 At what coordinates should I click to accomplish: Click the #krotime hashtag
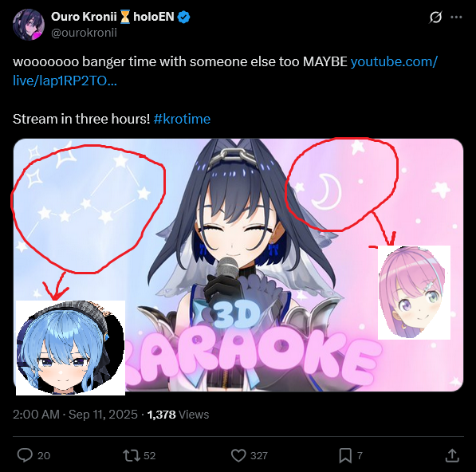pyautogui.click(x=182, y=119)
